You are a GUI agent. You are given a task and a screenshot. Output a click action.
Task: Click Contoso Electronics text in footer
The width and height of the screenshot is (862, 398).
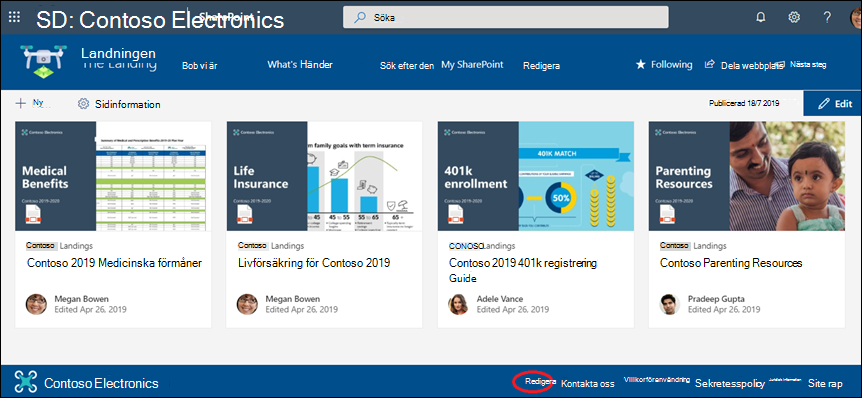(x=101, y=383)
